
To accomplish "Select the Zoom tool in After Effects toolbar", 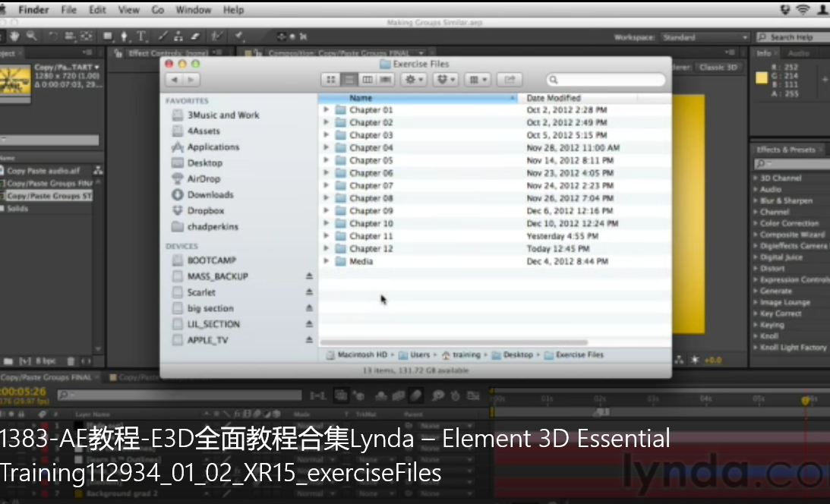I will [x=32, y=36].
